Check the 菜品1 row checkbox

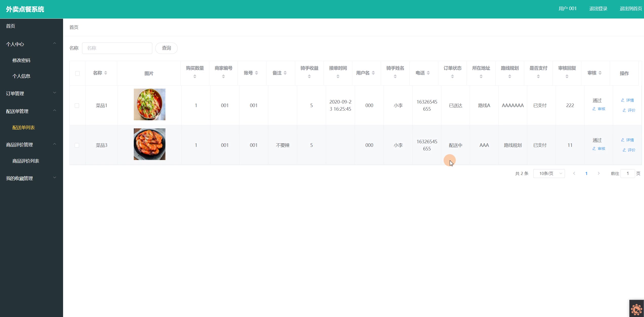pos(77,106)
